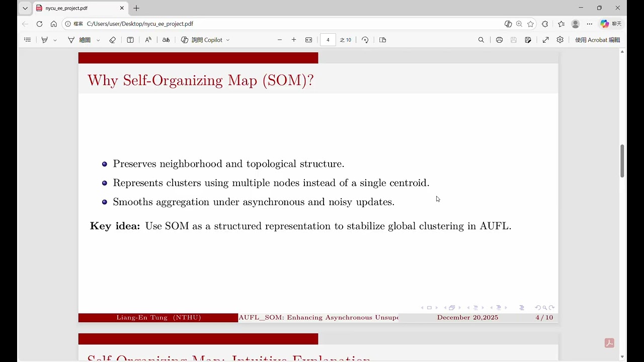This screenshot has width=644, height=362.
Task: Click the page number input field
Action: click(x=328, y=40)
